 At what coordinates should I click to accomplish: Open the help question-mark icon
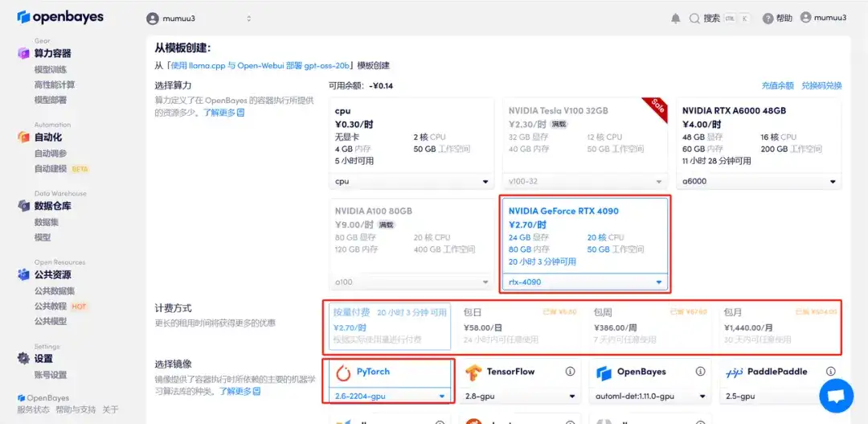click(768, 19)
